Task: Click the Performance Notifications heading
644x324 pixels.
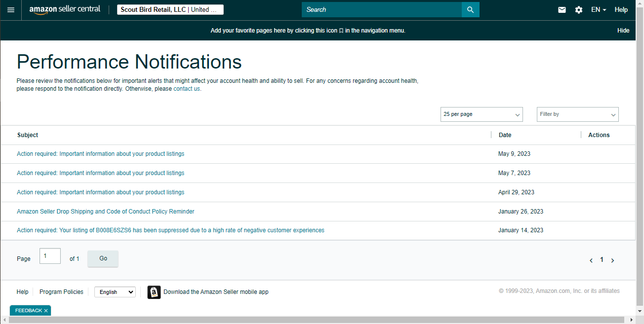Action: (x=129, y=62)
